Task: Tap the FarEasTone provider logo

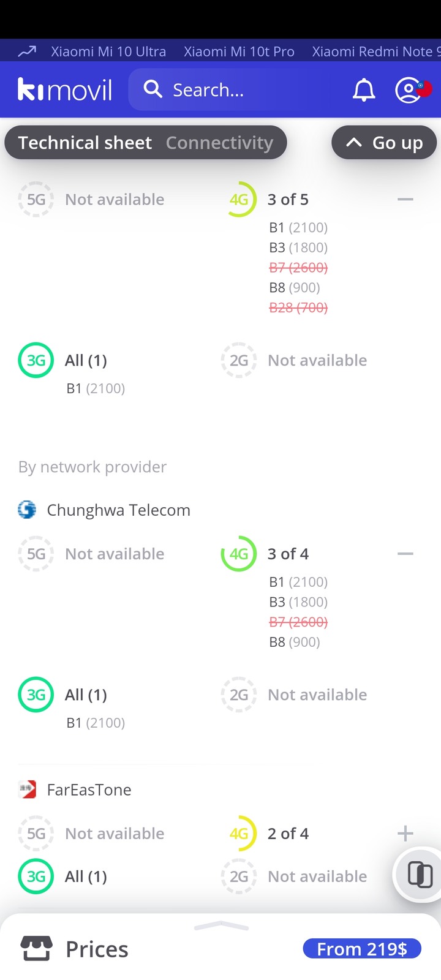Action: coord(27,790)
